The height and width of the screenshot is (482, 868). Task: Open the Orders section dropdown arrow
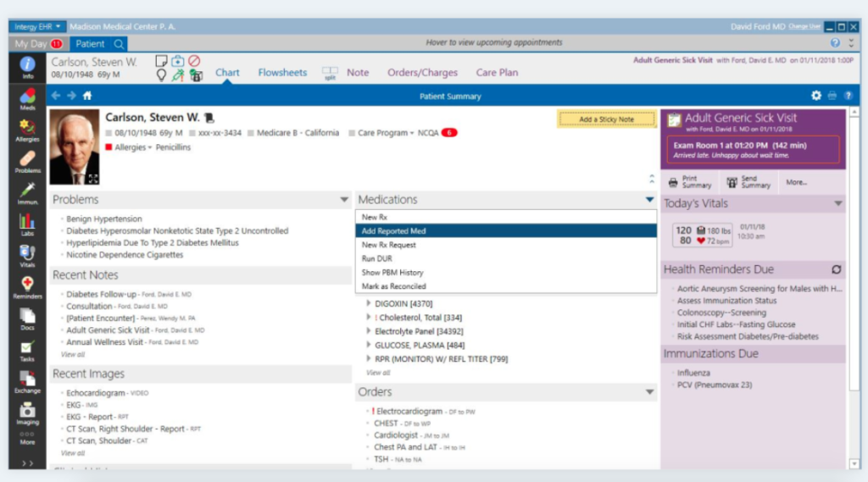(649, 392)
